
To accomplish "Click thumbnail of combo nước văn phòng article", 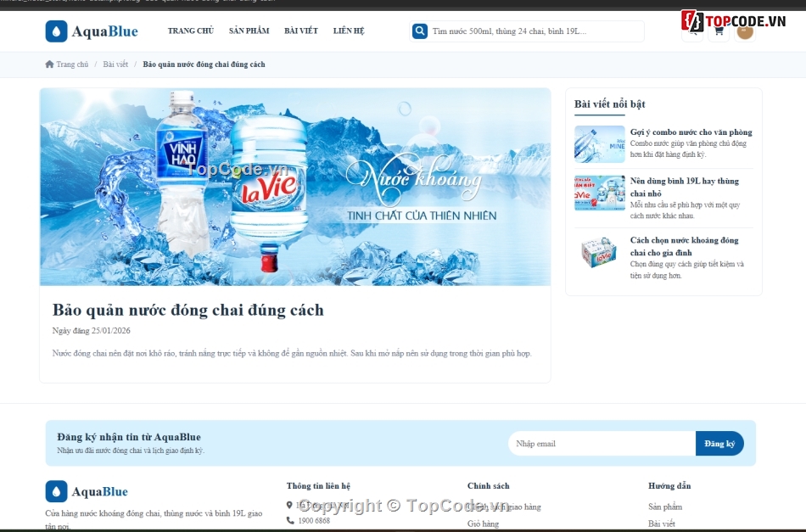I will [x=599, y=144].
